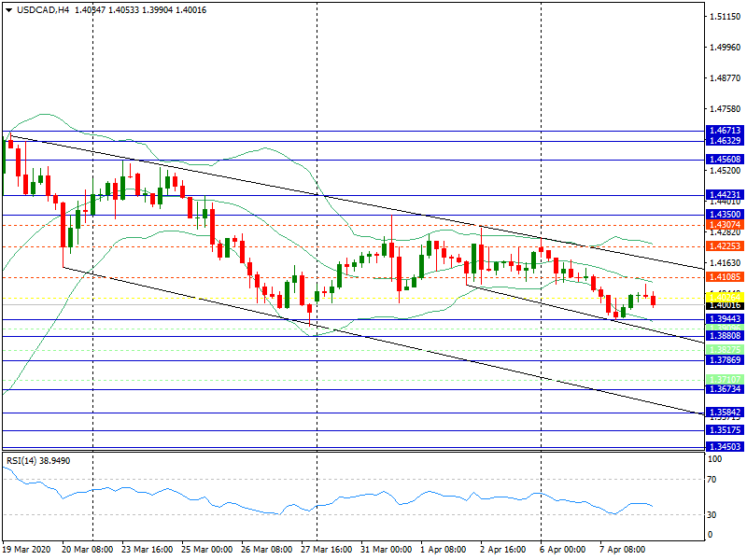Click the USDCAD,H4 chart title text
The height and width of the screenshot is (560, 747).
43,9
